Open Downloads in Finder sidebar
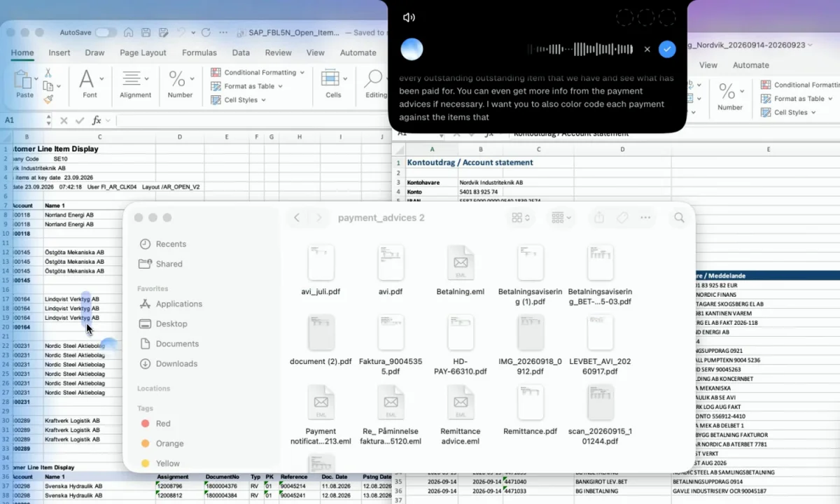 tap(169, 363)
